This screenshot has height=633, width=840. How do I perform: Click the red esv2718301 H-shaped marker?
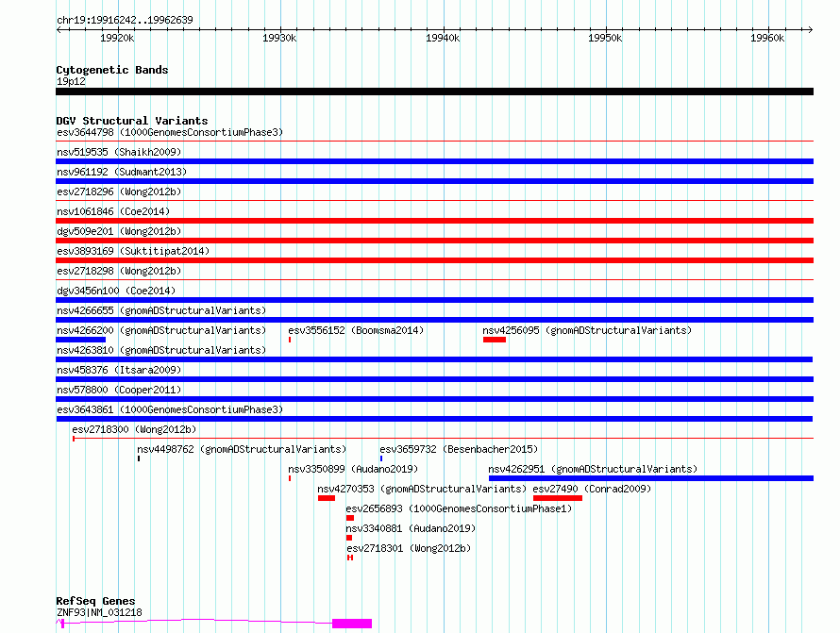coord(350,558)
